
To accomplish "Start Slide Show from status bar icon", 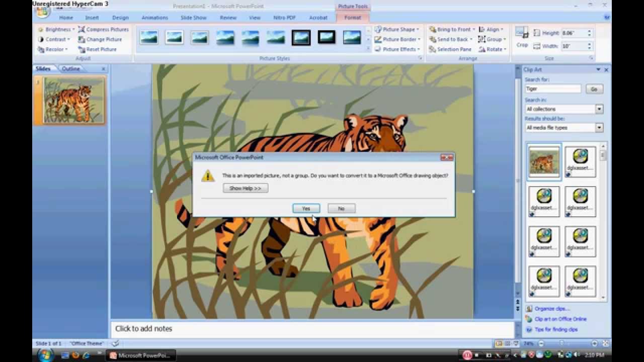I will click(515, 343).
